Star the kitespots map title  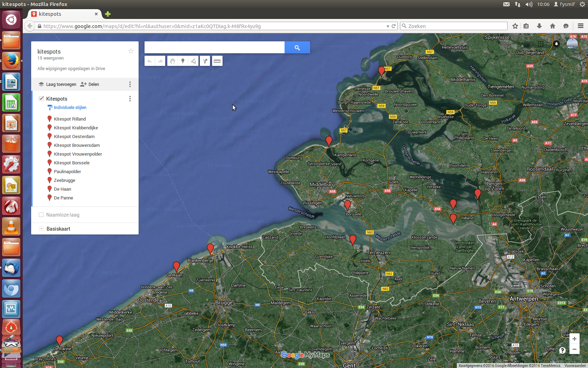click(131, 51)
